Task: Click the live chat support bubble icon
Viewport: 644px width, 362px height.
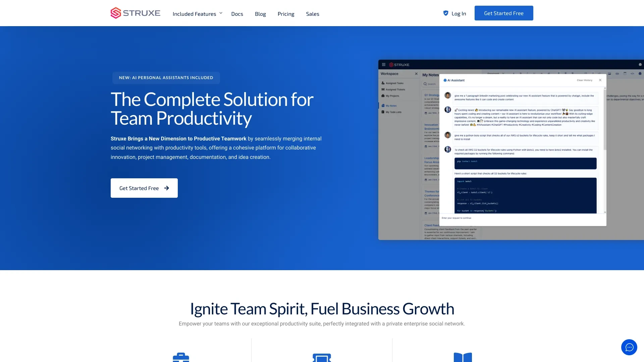Action: click(x=629, y=347)
